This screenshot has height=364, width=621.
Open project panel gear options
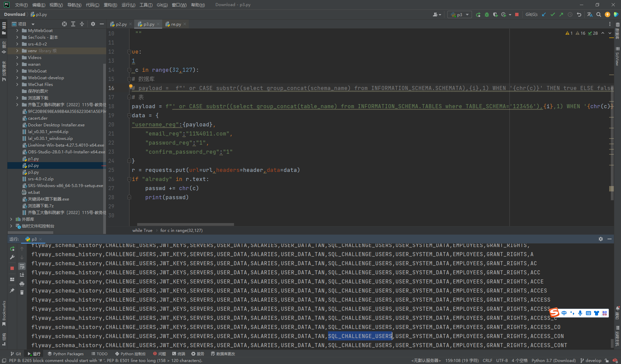[x=93, y=24]
